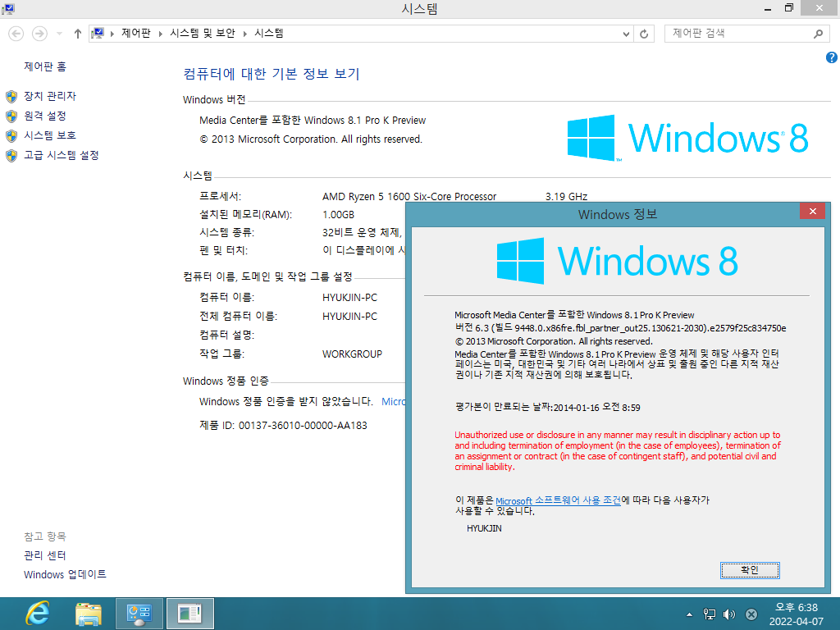
Task: Select 시스템 및 보안 breadcrumb
Action: [203, 33]
